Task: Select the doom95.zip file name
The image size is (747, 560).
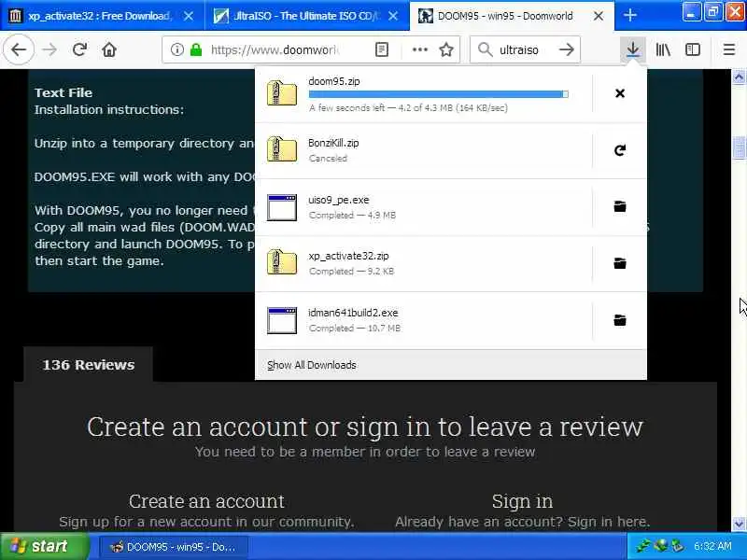Action: [x=334, y=81]
